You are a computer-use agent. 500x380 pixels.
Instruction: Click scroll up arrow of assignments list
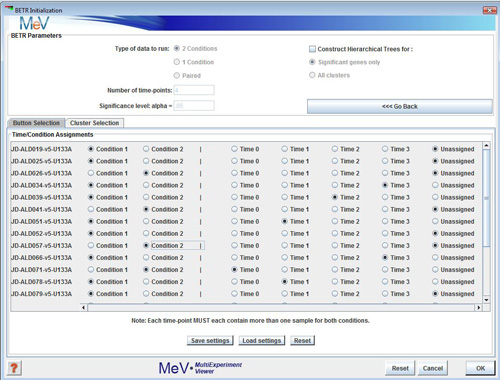point(486,145)
